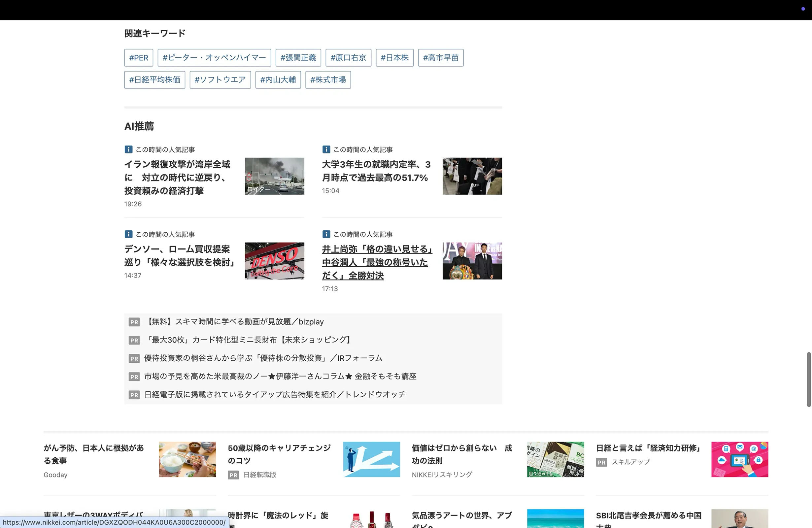Select the #原口右京 keyword tag

348,58
